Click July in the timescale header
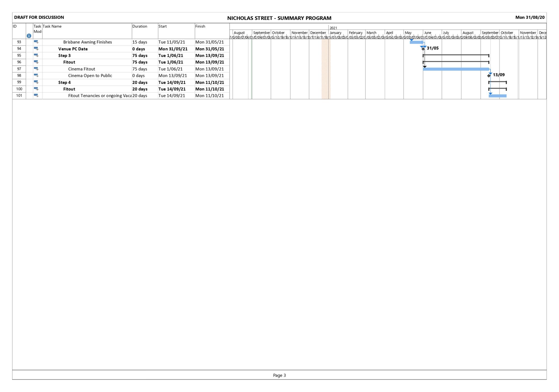This screenshot has height=392, width=559. tap(446, 33)
